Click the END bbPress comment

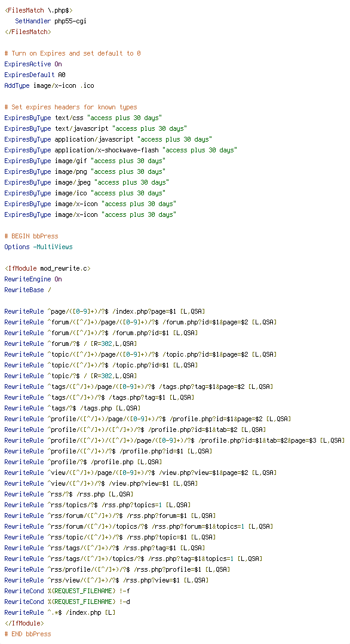point(27,634)
